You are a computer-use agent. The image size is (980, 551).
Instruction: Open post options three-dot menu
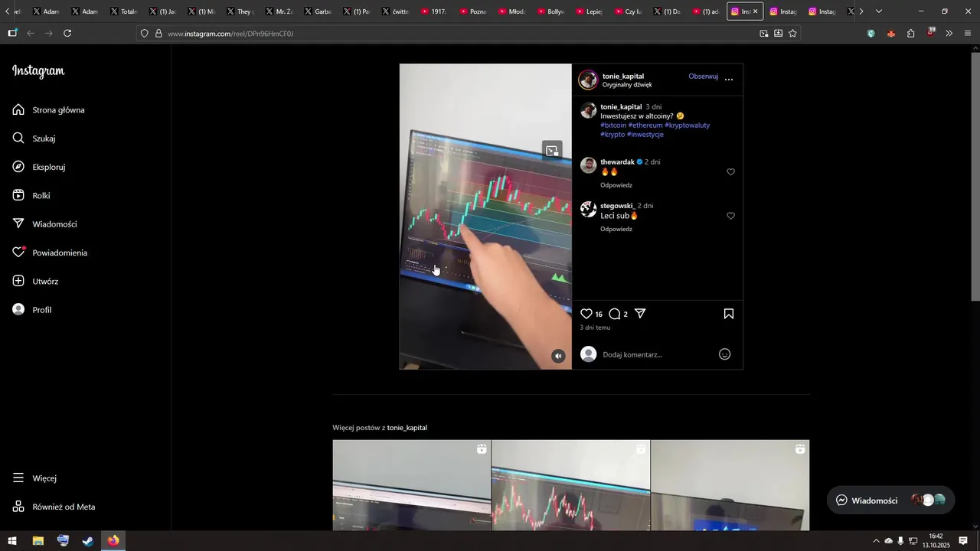click(x=729, y=80)
